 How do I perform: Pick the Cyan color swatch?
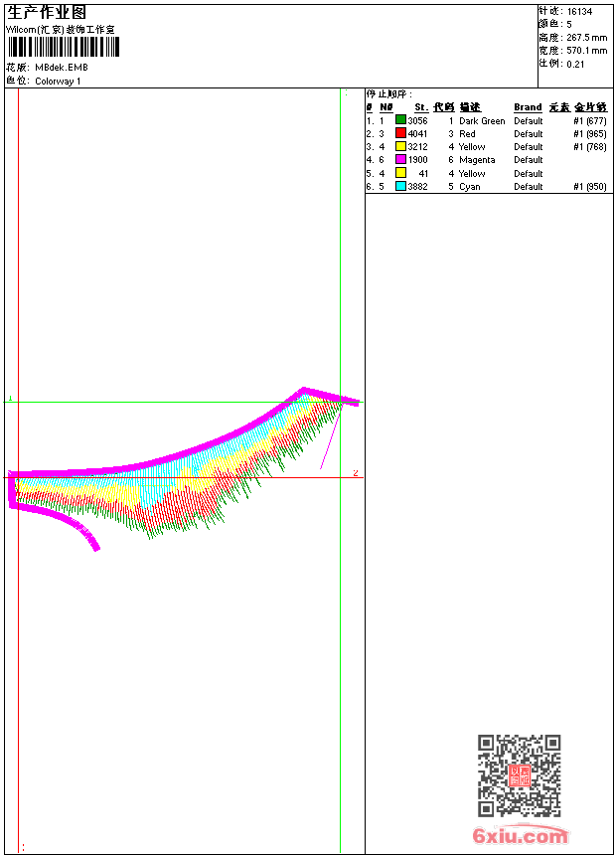pos(401,186)
